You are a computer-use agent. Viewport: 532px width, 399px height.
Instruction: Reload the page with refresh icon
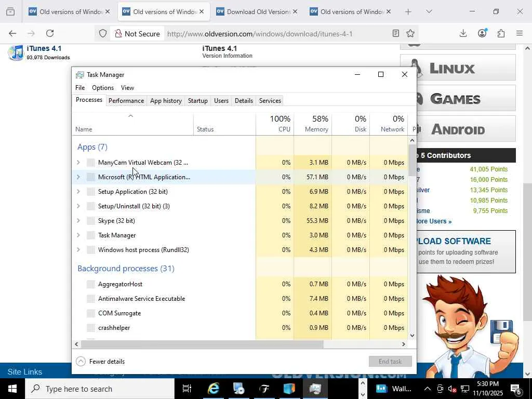point(50,33)
